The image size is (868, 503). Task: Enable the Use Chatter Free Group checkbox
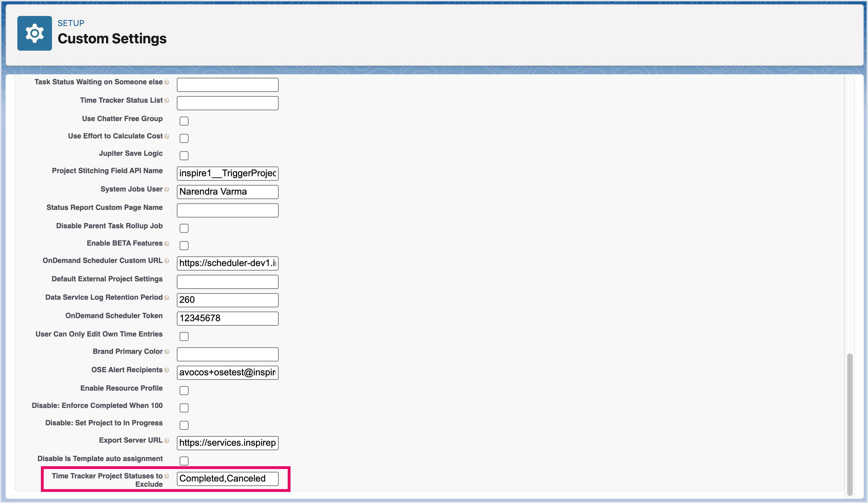click(184, 121)
